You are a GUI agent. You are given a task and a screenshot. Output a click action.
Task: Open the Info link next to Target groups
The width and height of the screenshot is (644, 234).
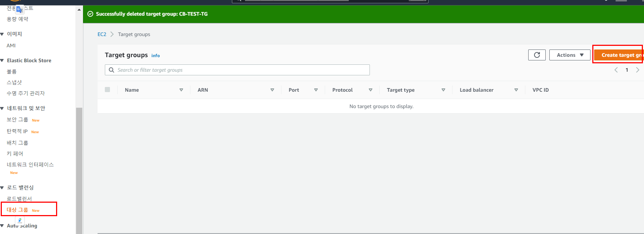click(x=155, y=56)
